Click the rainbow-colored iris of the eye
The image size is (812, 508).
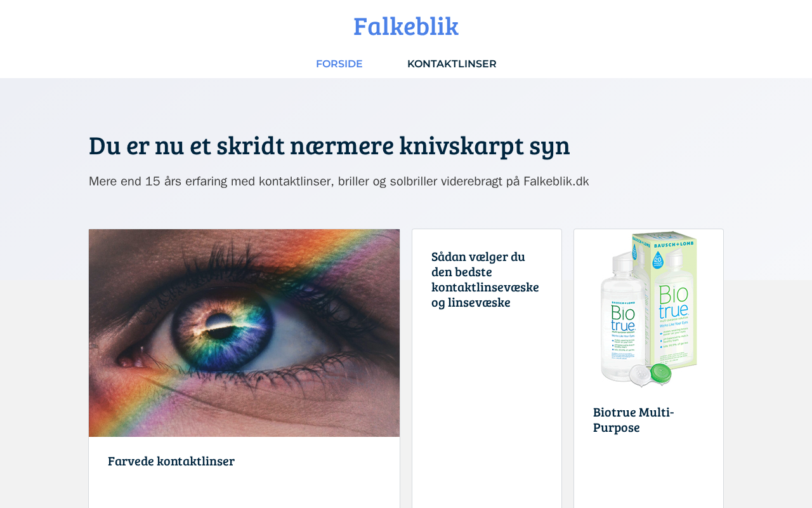(218, 325)
